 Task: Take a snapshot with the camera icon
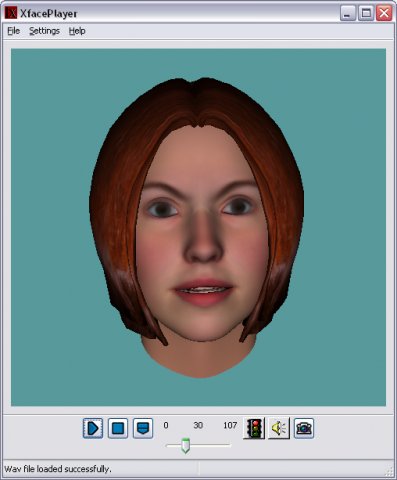coord(304,428)
